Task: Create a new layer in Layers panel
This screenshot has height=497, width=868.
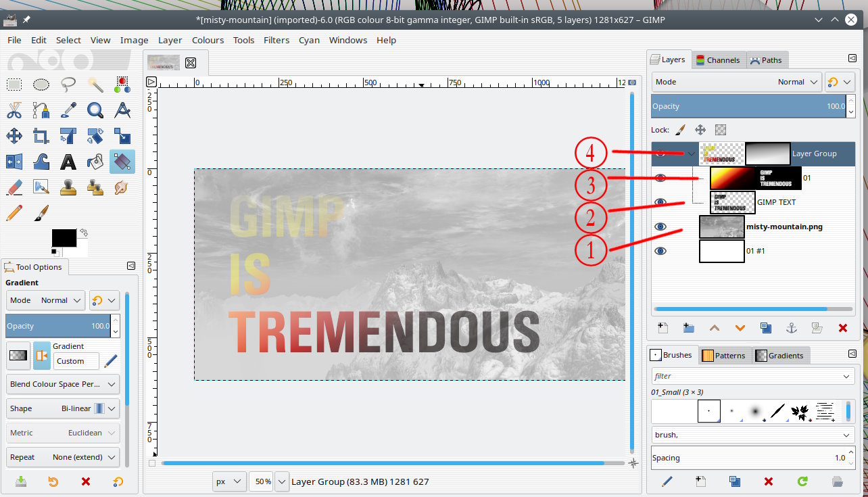Action: pos(663,329)
